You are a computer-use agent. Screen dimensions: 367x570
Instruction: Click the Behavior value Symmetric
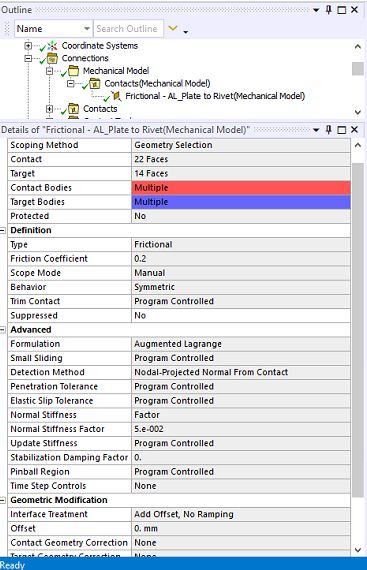241,287
